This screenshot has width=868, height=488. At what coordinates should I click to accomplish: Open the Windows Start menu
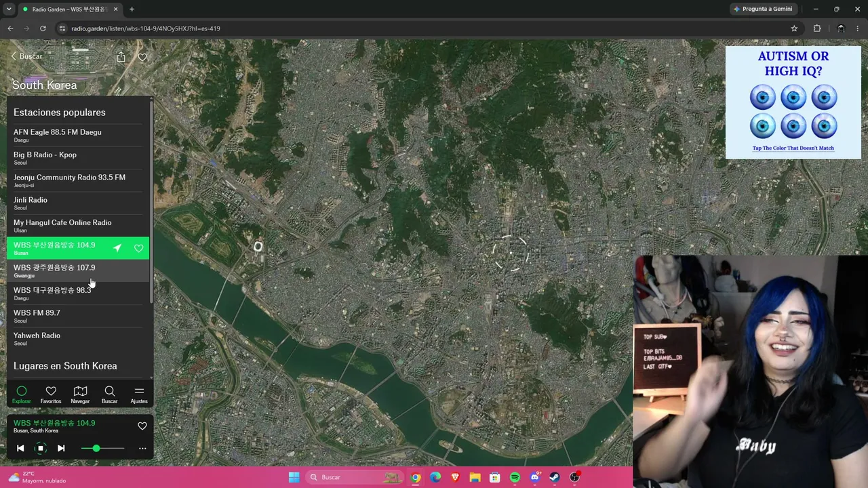(294, 477)
